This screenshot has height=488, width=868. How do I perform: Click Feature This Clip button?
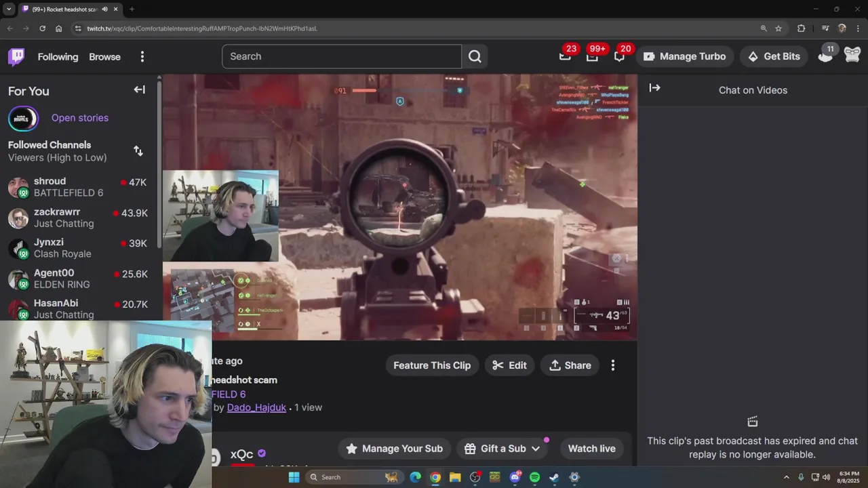(432, 365)
